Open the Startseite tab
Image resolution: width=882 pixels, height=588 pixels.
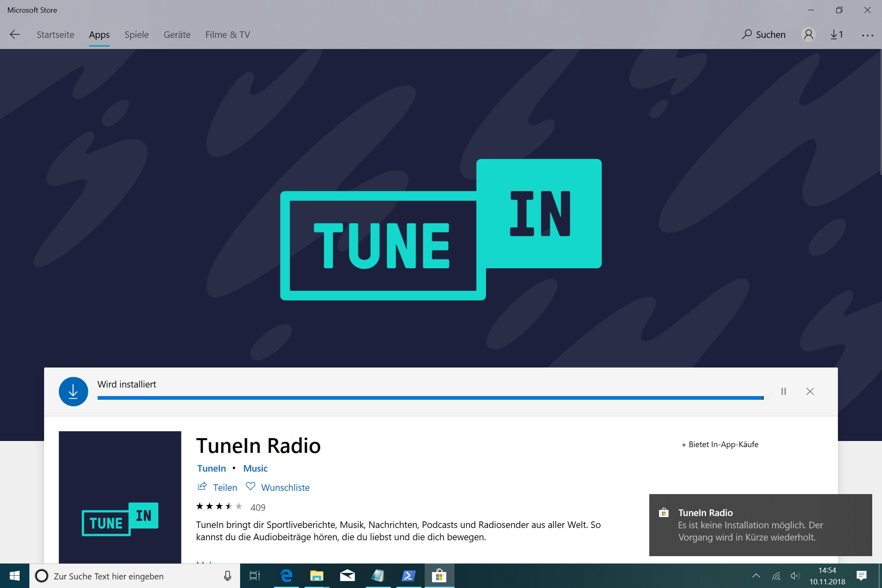click(x=56, y=35)
